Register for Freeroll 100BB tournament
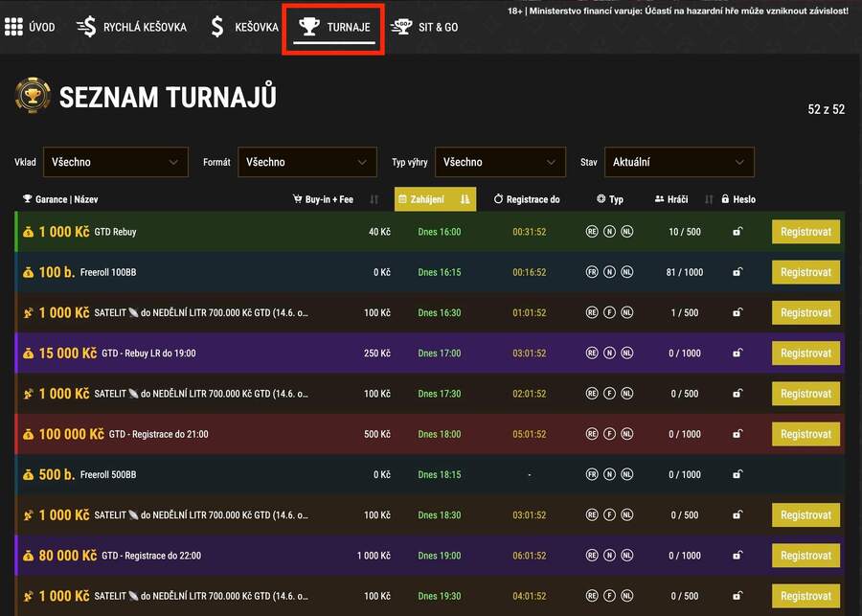862x616 pixels. [x=805, y=272]
